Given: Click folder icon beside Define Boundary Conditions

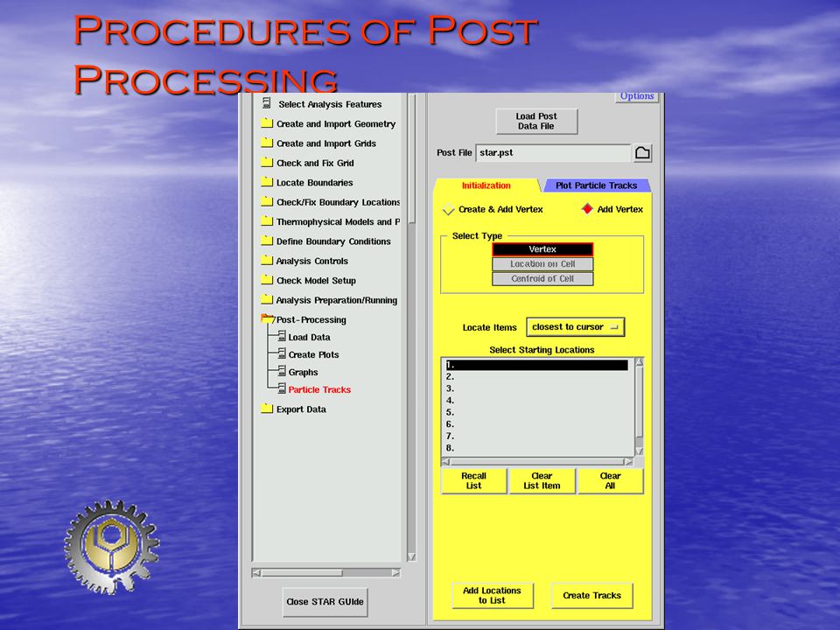Looking at the screenshot, I should (x=267, y=241).
